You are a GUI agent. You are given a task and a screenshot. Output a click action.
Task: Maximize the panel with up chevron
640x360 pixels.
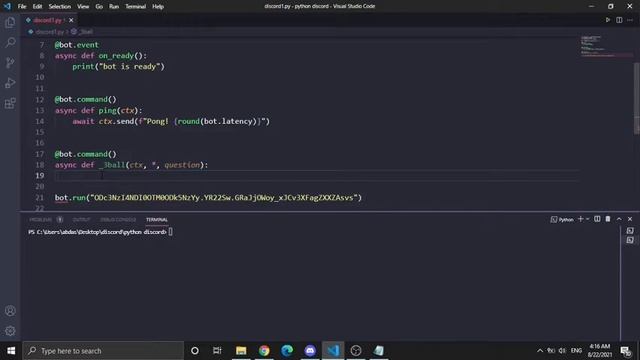[619, 219]
